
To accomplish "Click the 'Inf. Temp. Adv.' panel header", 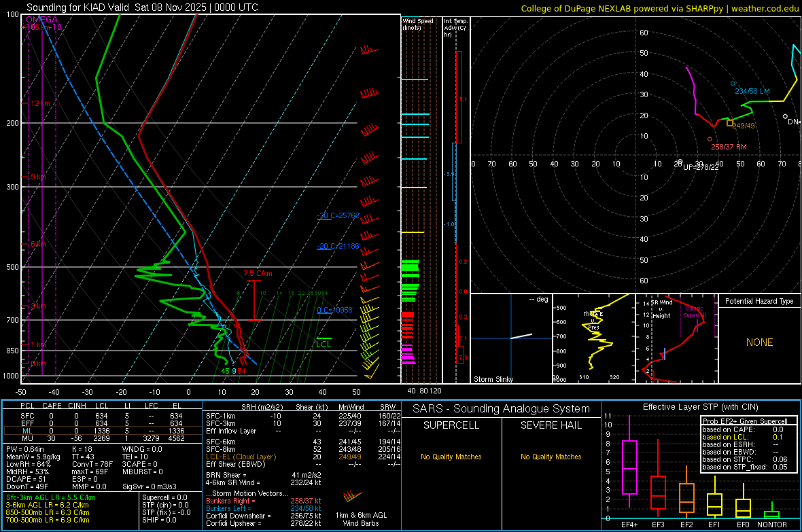I will (x=456, y=28).
